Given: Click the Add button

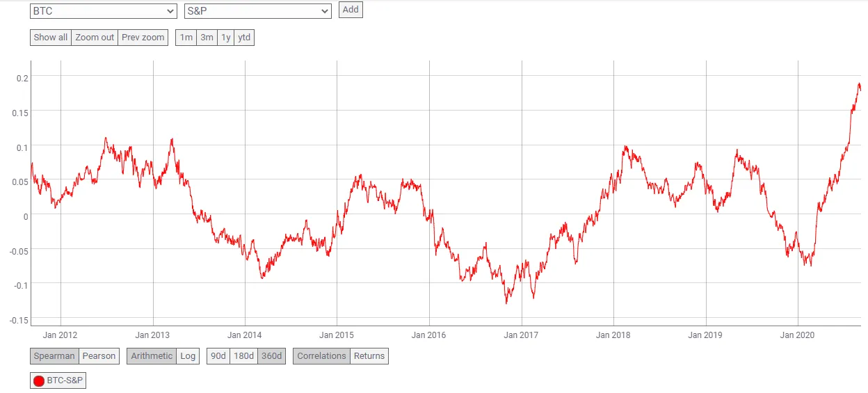Looking at the screenshot, I should click(351, 10).
